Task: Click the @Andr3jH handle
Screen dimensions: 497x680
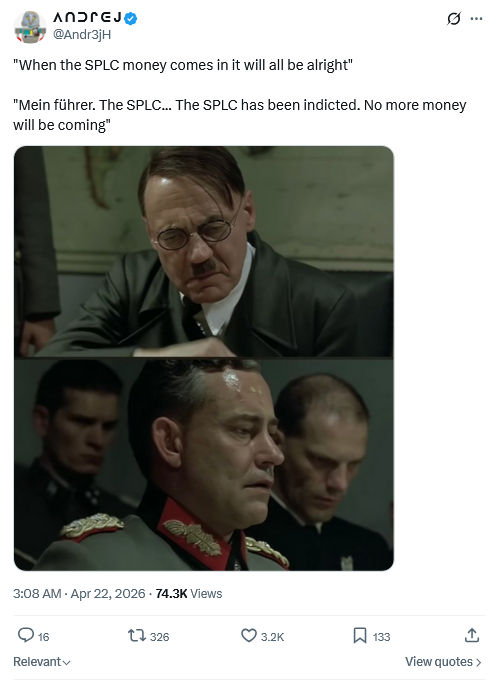Action: (x=82, y=35)
